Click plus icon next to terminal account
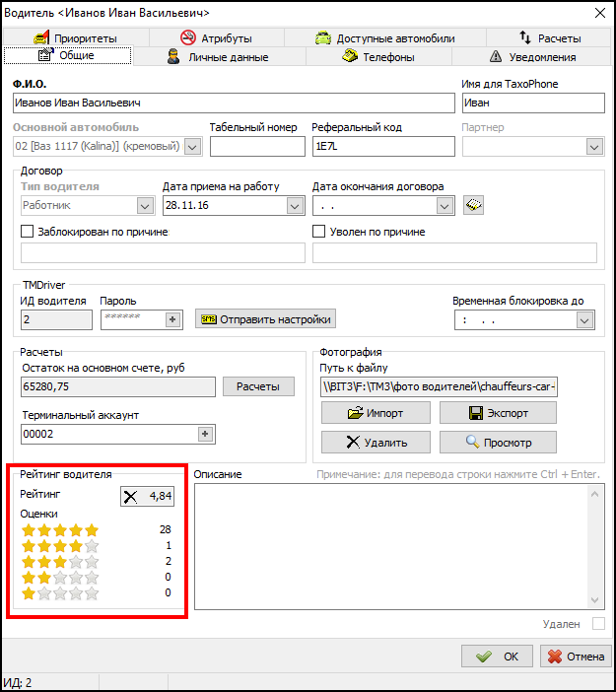The height and width of the screenshot is (692, 616). 205,434
